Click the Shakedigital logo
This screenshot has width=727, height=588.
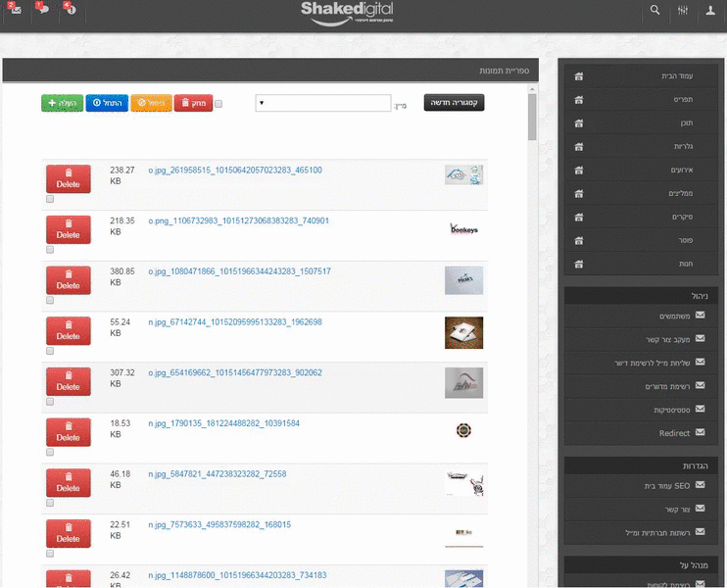tap(347, 13)
